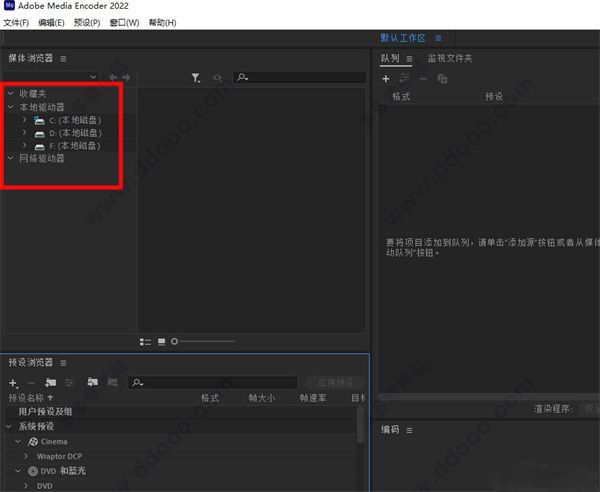Open the 队列 panel menu icon
This screenshot has width=600, height=492.
[x=409, y=59]
